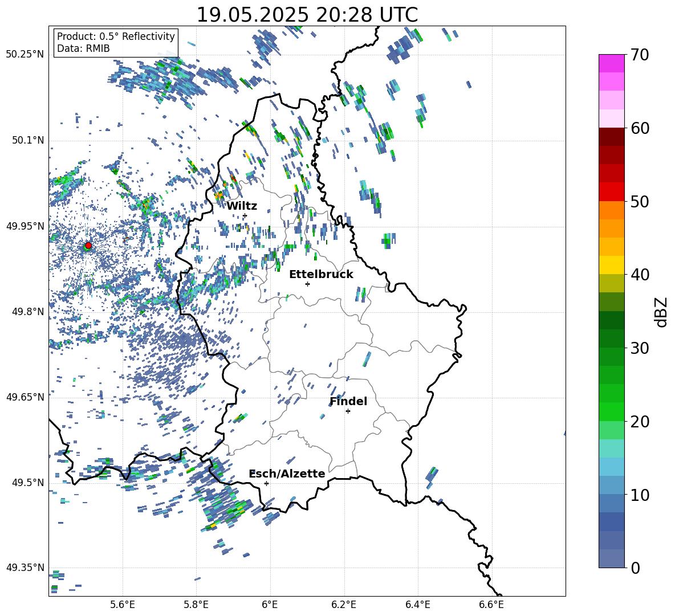Click the 50.25°N latitude label
Screen dimensions: 675x616
click(25, 55)
